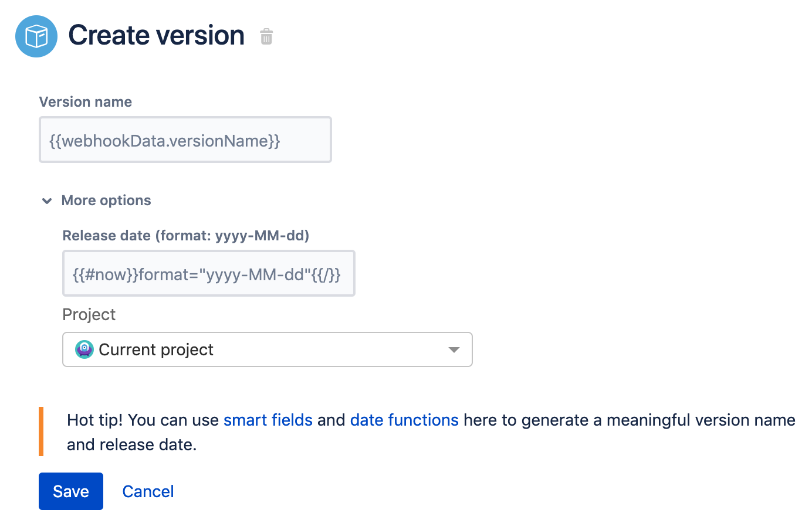Viewport: 812px width, 530px height.
Task: Open the date functions link
Action: point(404,420)
